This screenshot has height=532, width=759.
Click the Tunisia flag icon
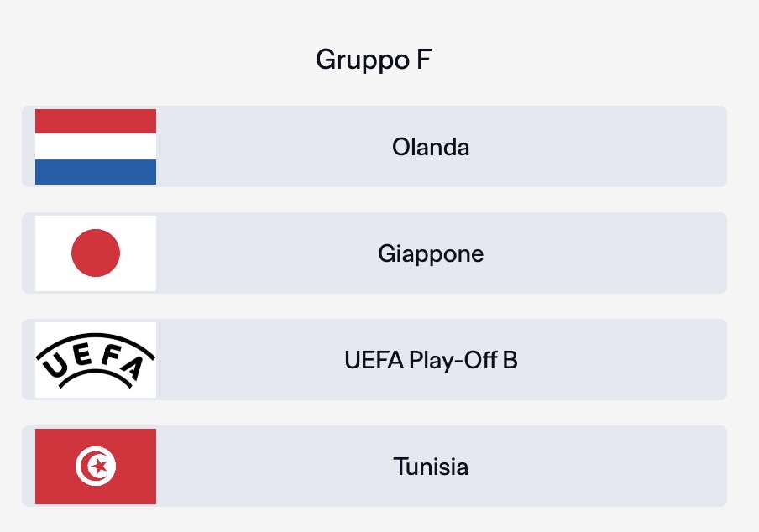click(x=96, y=467)
